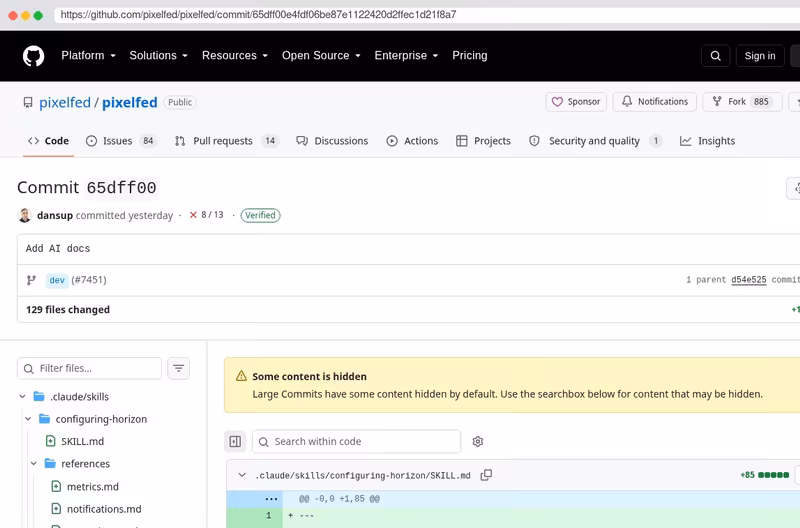Toggle the file tree sidebar panel
Screen dimensions: 800x528
point(235,441)
